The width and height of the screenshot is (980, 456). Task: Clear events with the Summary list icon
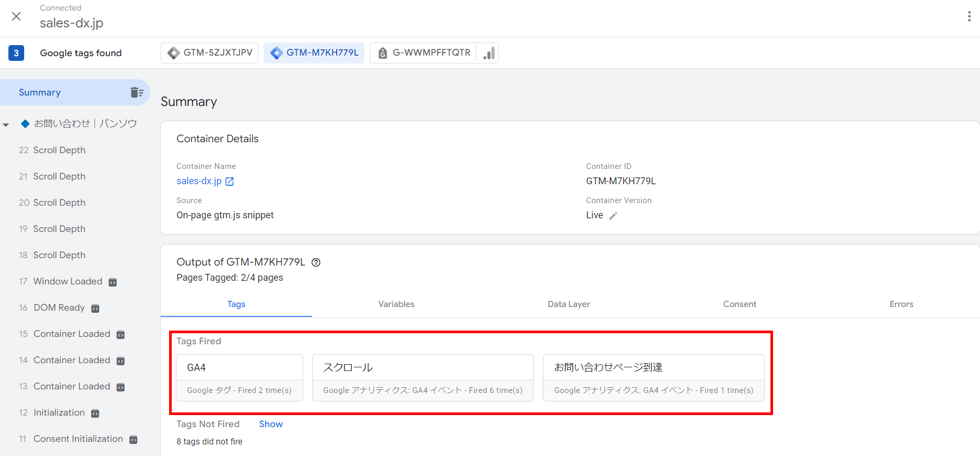click(x=137, y=92)
